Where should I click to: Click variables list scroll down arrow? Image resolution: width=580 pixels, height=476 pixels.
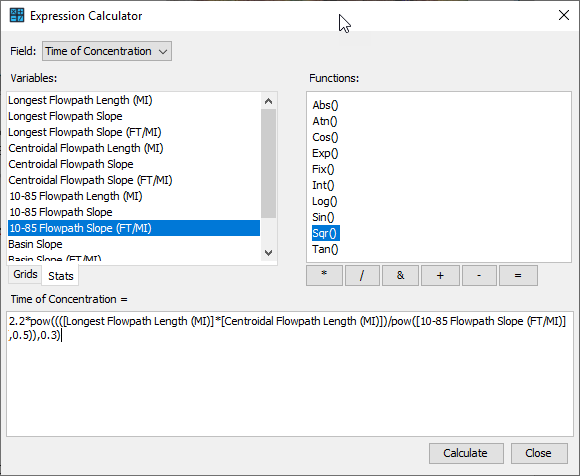click(269, 253)
